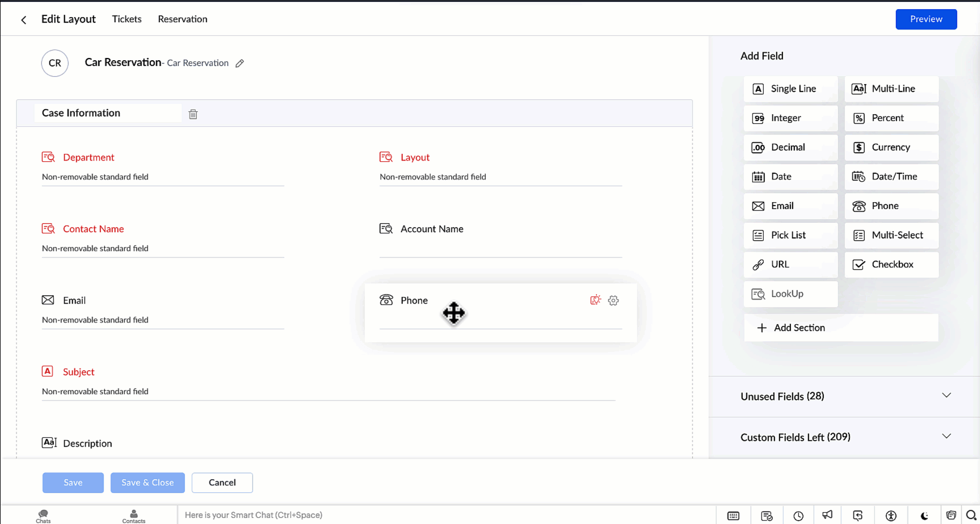Click the Contact Name lookup icon
This screenshot has height=524, width=980.
48,228
